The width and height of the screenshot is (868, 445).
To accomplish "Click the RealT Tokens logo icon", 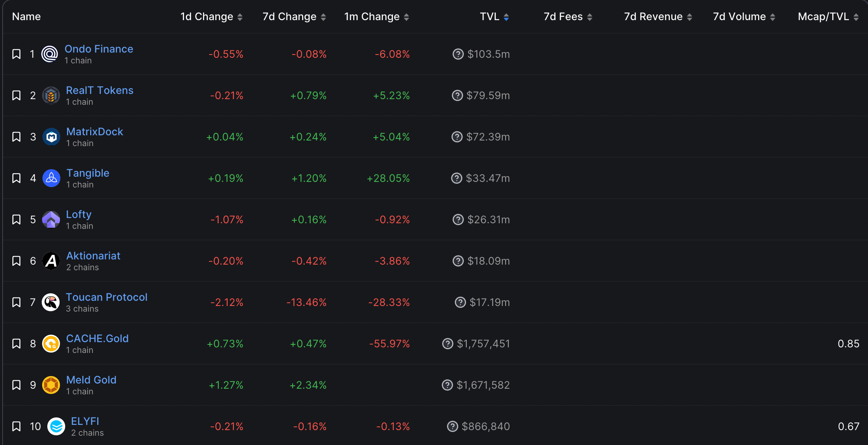I will (x=51, y=95).
